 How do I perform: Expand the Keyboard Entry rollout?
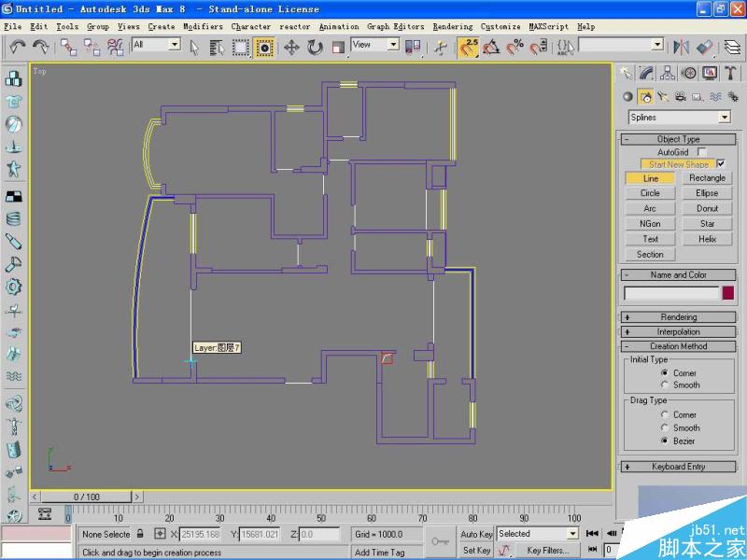click(x=677, y=467)
